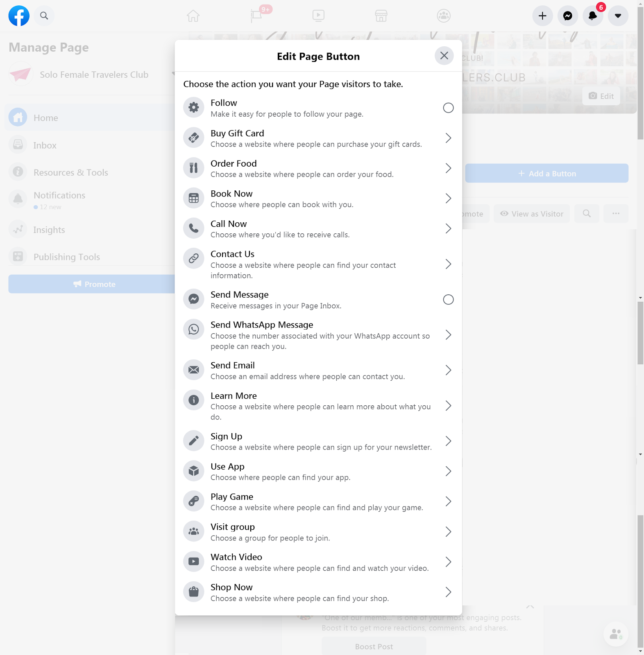Expand the Send WhatsApp Message chevron
Screen dimensions: 644x655
(449, 335)
